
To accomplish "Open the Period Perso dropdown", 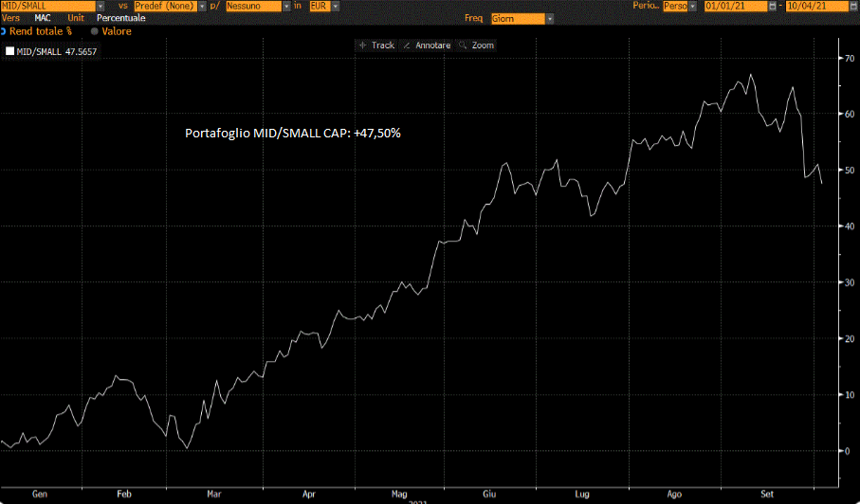I will (695, 6).
